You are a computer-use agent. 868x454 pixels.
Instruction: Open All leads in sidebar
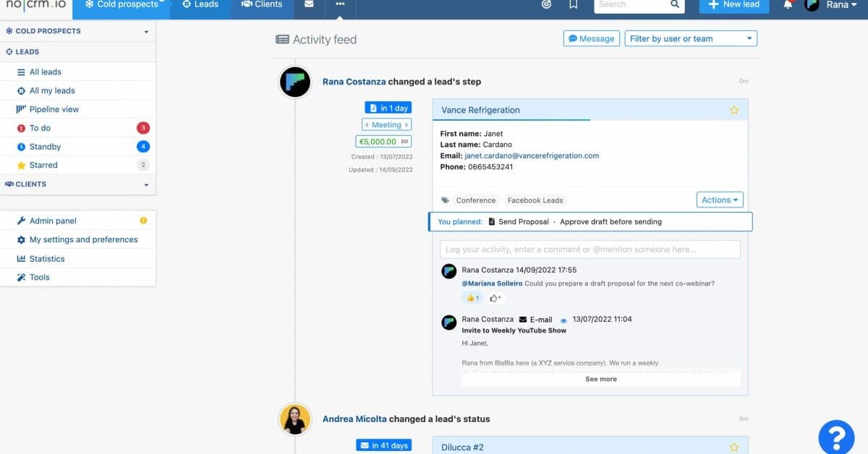point(78,72)
